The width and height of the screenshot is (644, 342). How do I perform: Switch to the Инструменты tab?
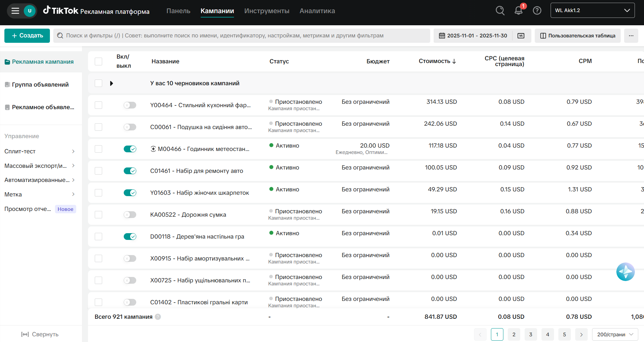point(267,11)
